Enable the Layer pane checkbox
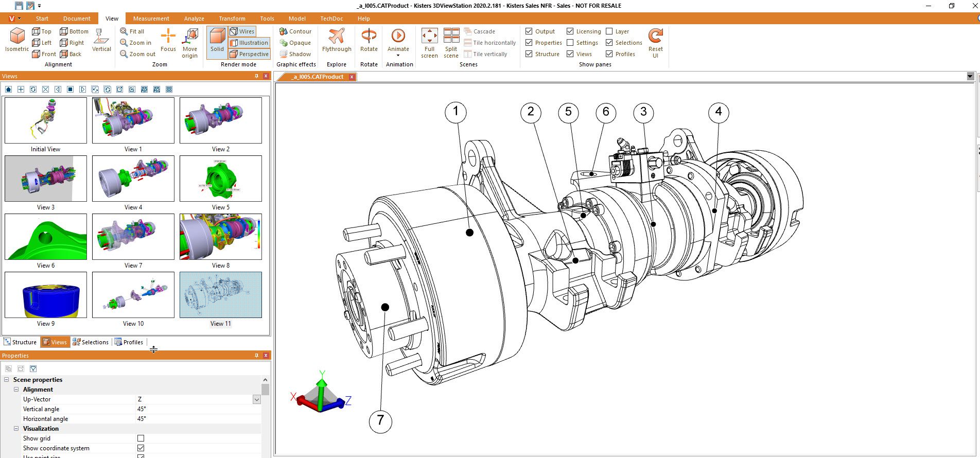This screenshot has width=980, height=458. (x=609, y=31)
